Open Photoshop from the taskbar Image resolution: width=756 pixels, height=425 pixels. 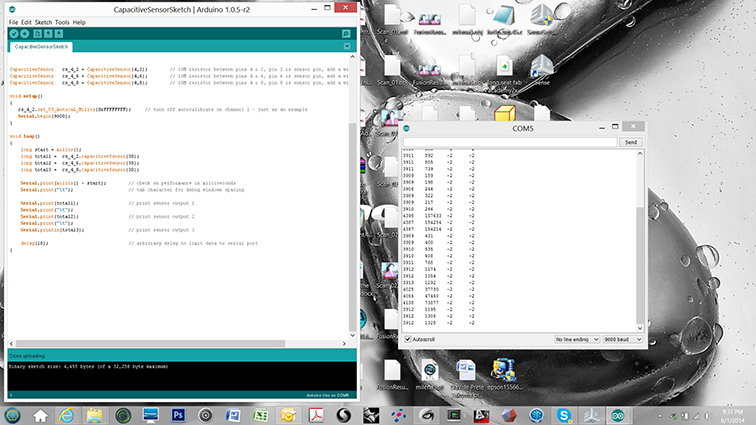[x=178, y=415]
